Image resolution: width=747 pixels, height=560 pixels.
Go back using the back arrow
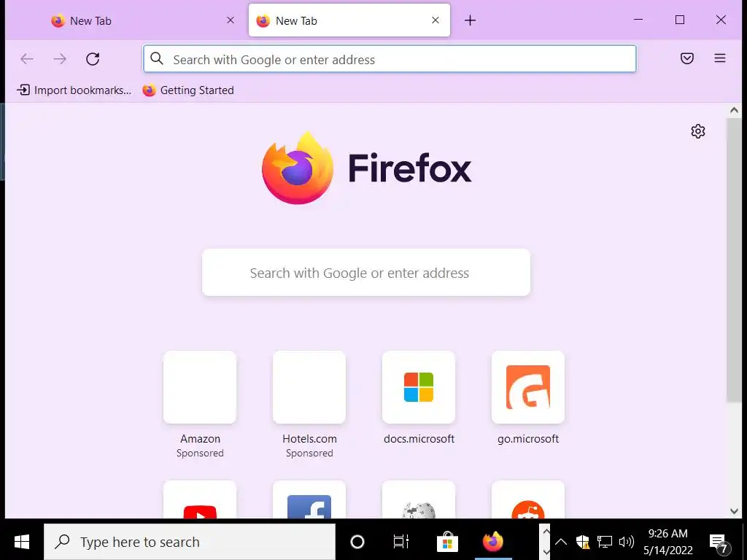tap(27, 59)
